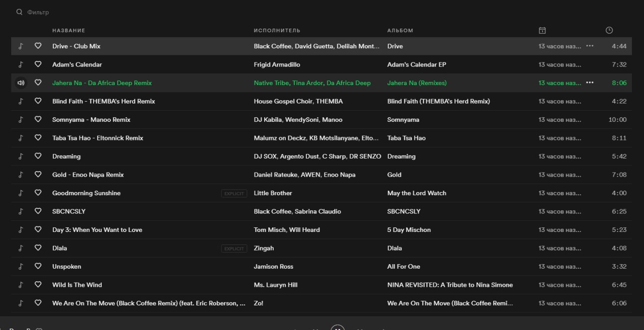Play Day 3: When You Want to Love note icon
This screenshot has width=644, height=330.
21,230
